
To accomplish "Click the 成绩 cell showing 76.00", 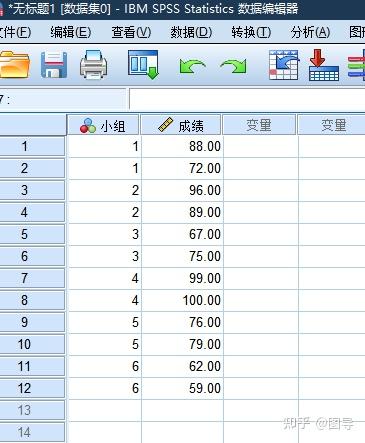I will click(182, 322).
